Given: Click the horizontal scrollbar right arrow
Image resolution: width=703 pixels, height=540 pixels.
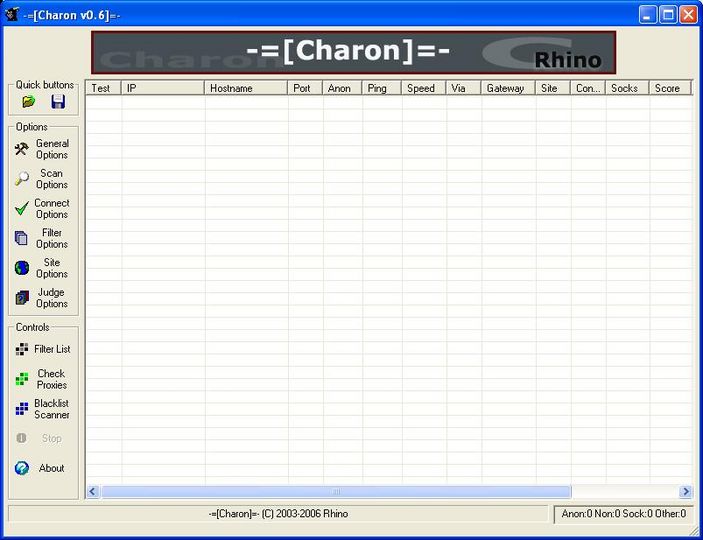Looking at the screenshot, I should coord(686,492).
